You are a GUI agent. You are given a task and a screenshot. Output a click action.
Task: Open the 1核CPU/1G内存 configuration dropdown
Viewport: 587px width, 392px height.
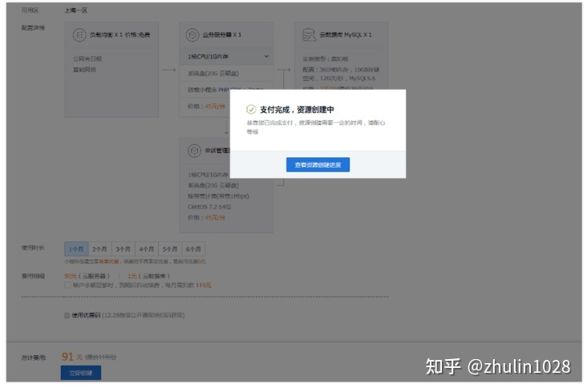[226, 57]
